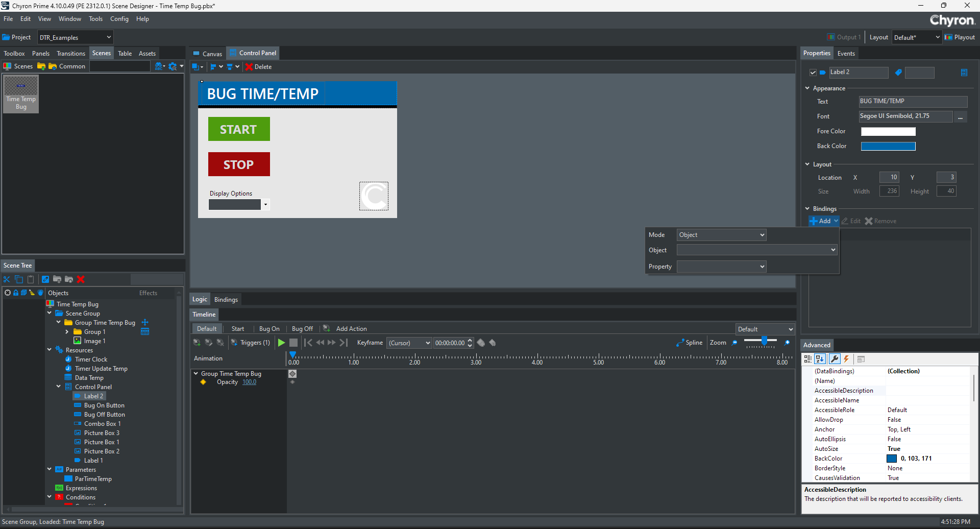Click the yellow spotlight column icon

32,293
